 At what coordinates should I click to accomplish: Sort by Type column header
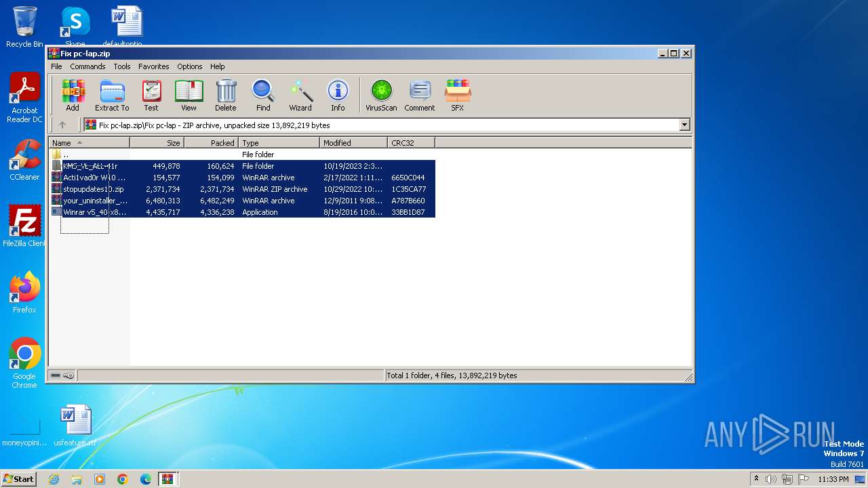pyautogui.click(x=279, y=143)
